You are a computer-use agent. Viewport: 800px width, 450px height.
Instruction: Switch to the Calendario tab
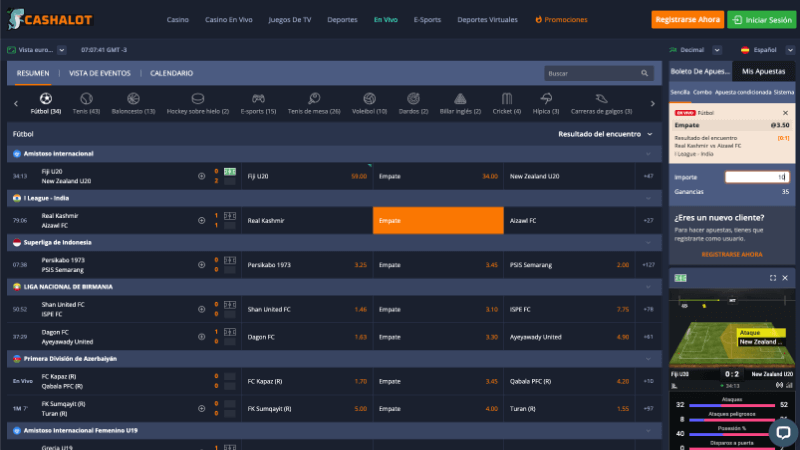pos(171,73)
